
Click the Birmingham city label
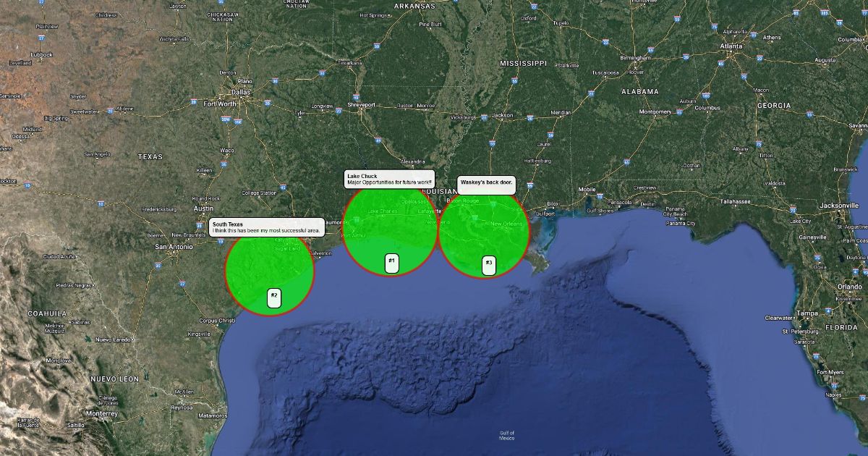634,57
